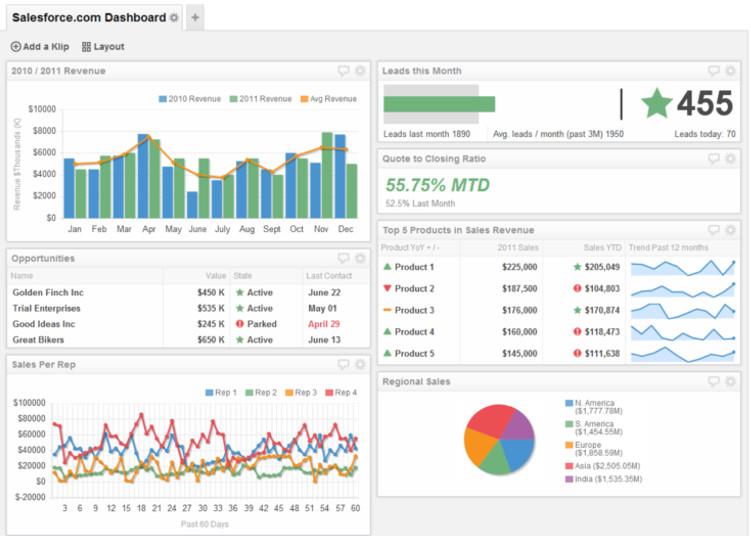Screen dimensions: 751x536
Task: Click the 55.75% MTD ratio value
Action: pos(437,185)
